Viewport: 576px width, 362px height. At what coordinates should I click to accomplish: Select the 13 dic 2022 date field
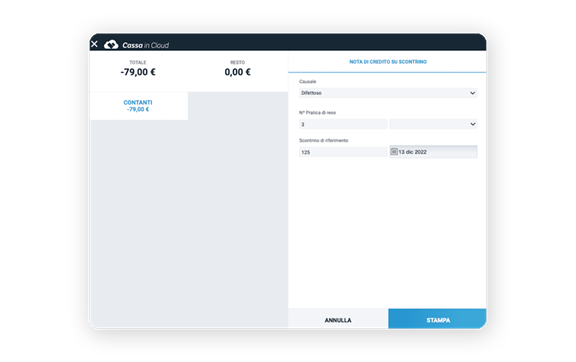[x=433, y=152]
